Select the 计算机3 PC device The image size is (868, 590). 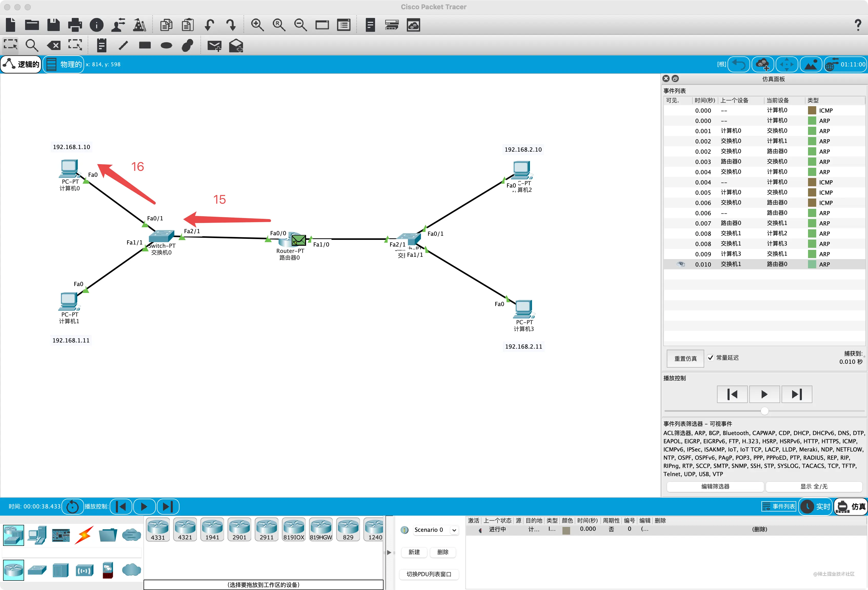pyautogui.click(x=524, y=309)
